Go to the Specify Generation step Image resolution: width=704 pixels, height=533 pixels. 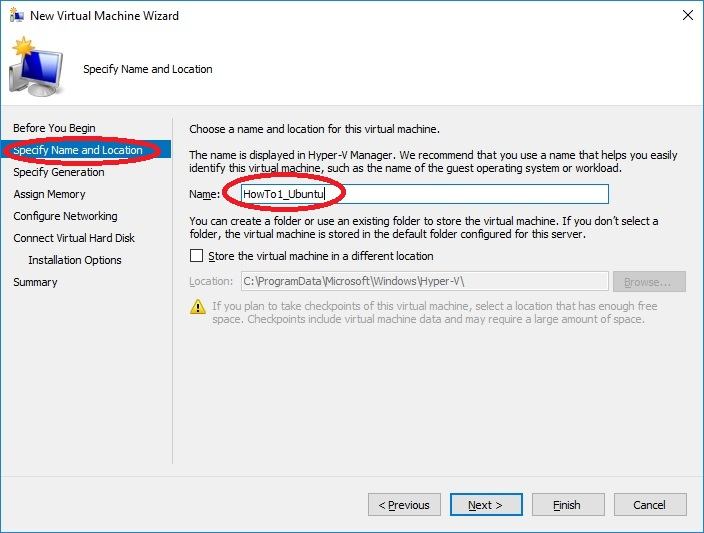[x=59, y=172]
